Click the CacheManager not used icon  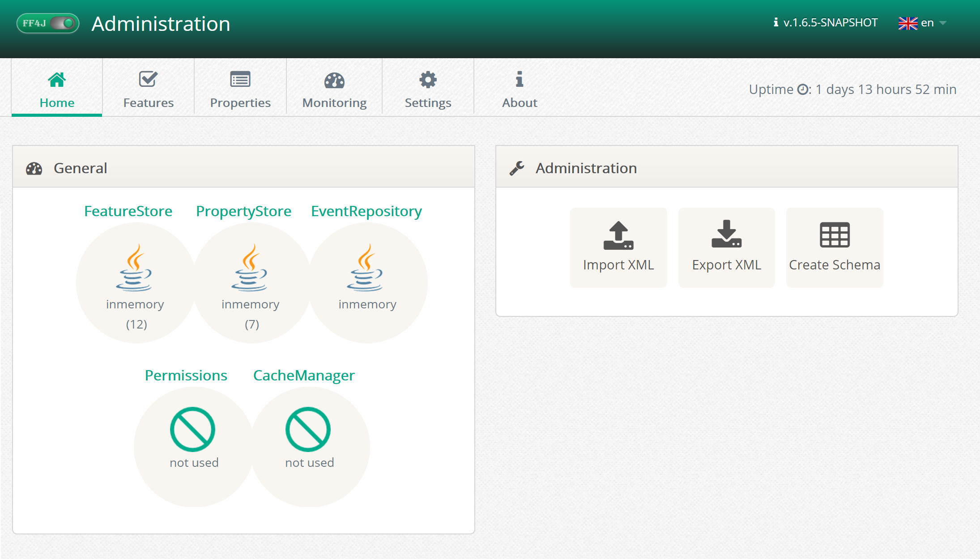point(308,429)
